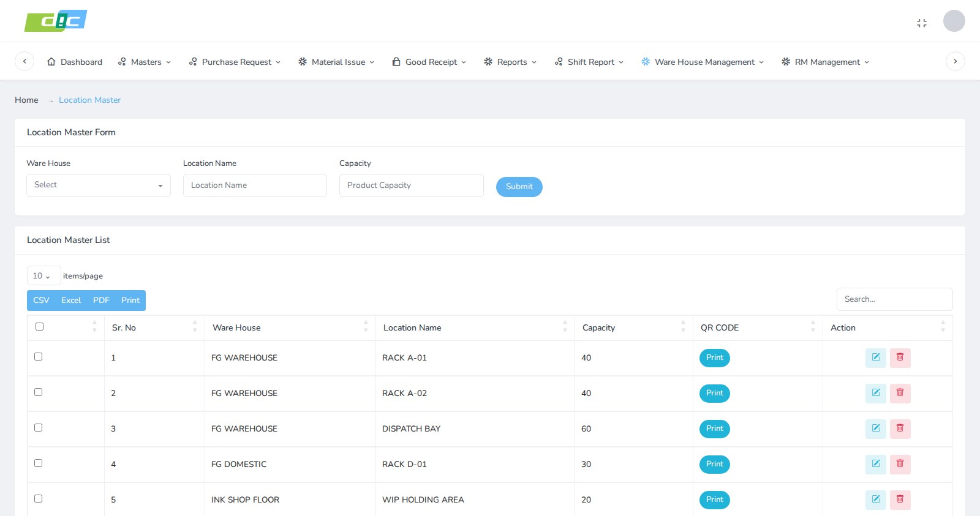Tick the checkbox for RACK D-01 row
The height and width of the screenshot is (516, 980).
point(38,463)
